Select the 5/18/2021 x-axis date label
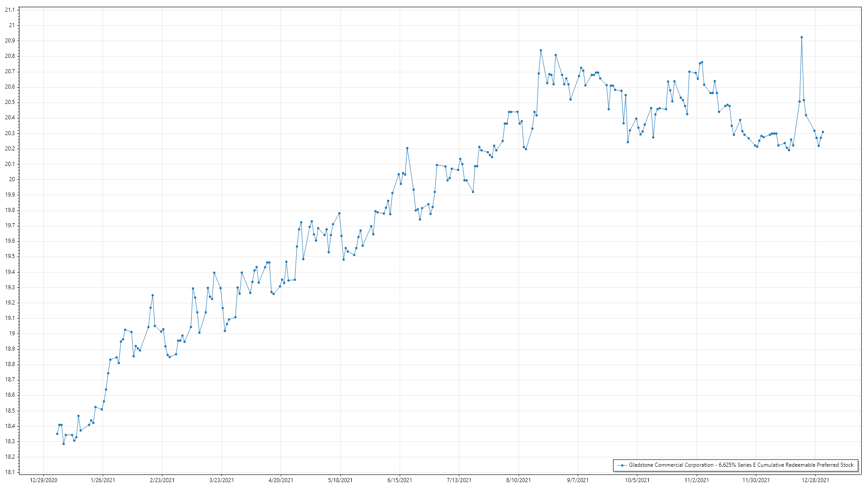The height and width of the screenshot is (488, 868). (x=340, y=480)
